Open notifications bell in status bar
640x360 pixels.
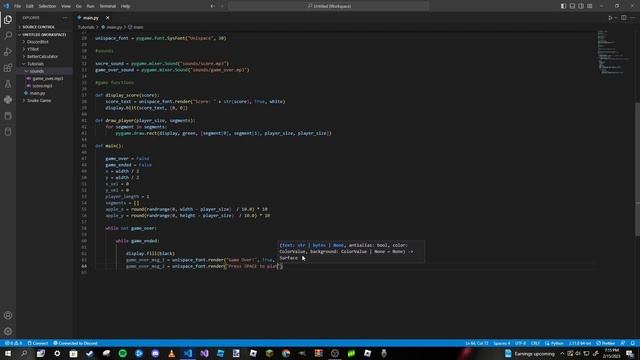[x=633, y=343]
